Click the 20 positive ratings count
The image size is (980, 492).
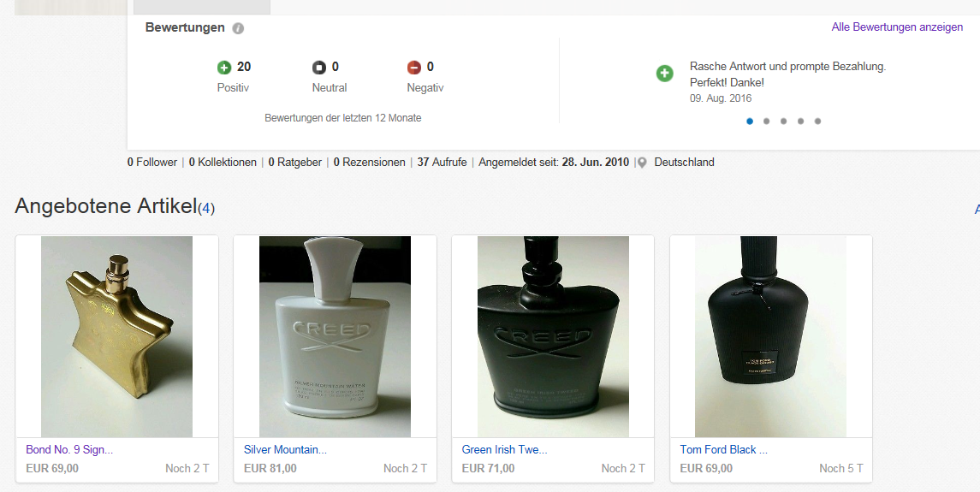244,67
